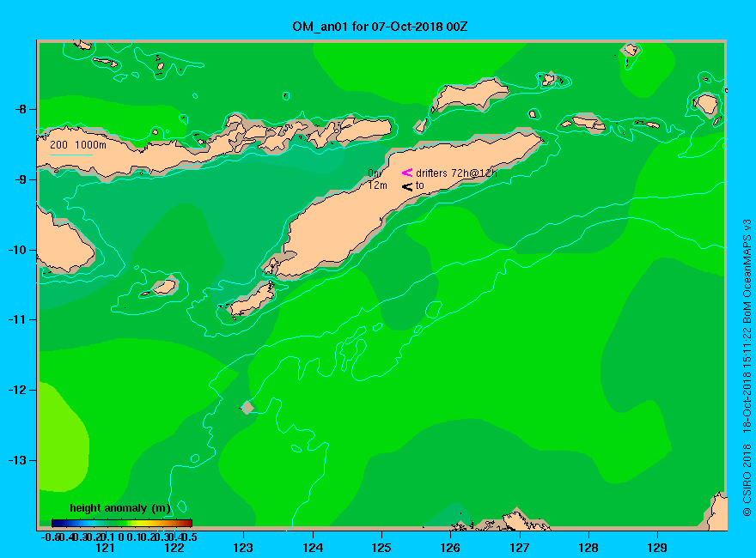Click latitude label -11
This screenshot has width=756, height=558.
click(18, 319)
